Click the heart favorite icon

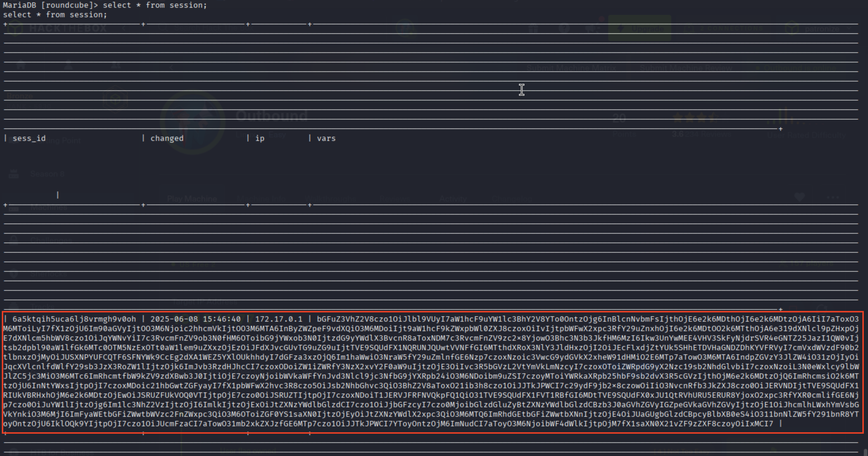[799, 197]
